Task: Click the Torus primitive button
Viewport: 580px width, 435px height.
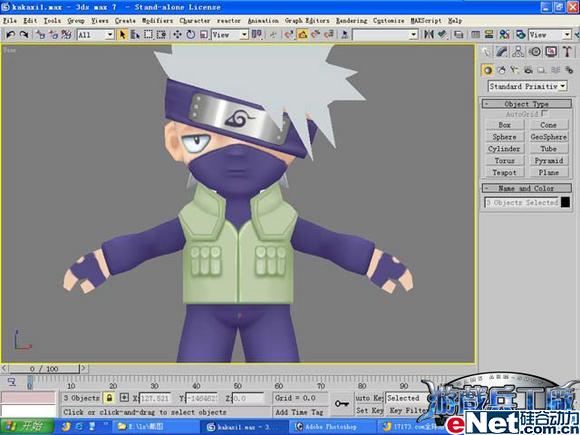Action: [504, 160]
